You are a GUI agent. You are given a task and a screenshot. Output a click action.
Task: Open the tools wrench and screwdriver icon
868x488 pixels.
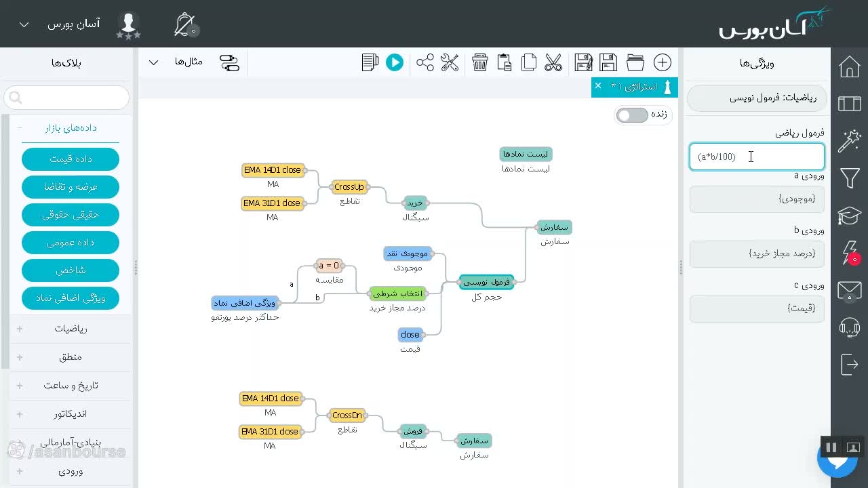(x=450, y=63)
